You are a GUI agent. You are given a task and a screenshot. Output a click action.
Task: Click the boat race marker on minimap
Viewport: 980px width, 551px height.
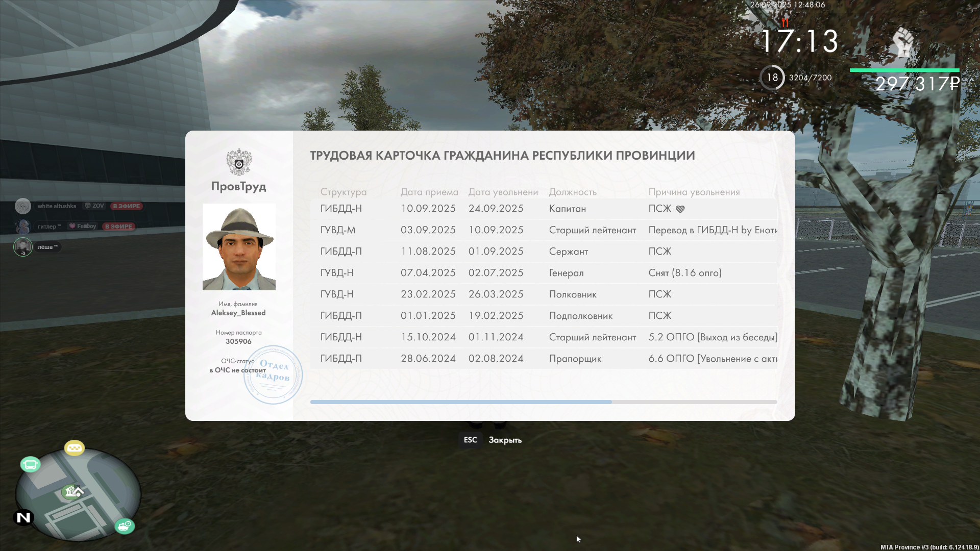coord(125,525)
